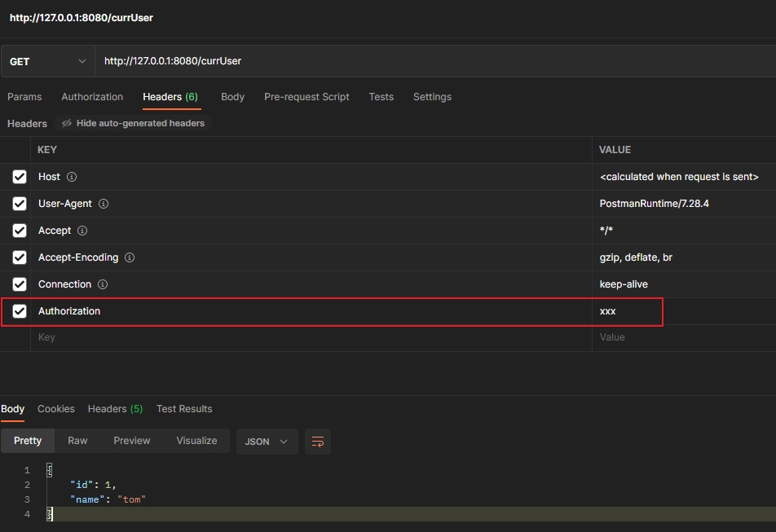
Task: Uncheck the User-Agent header checkbox
Action: (x=20, y=204)
